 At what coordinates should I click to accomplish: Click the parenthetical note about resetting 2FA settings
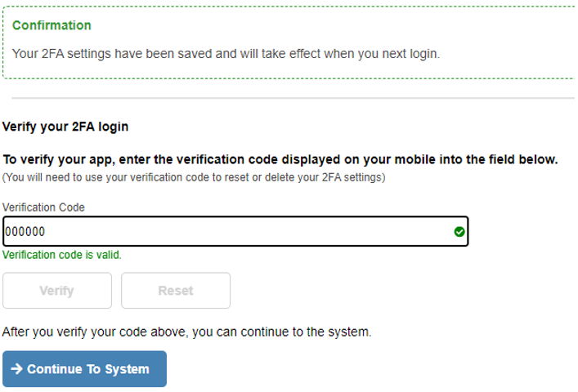pyautogui.click(x=194, y=177)
